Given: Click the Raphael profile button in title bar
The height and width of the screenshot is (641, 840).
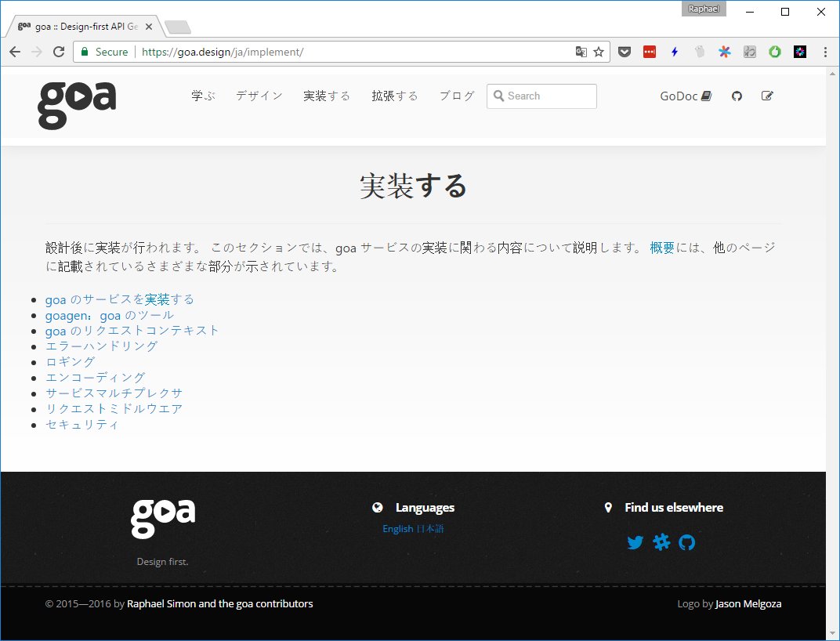Looking at the screenshot, I should [x=704, y=9].
